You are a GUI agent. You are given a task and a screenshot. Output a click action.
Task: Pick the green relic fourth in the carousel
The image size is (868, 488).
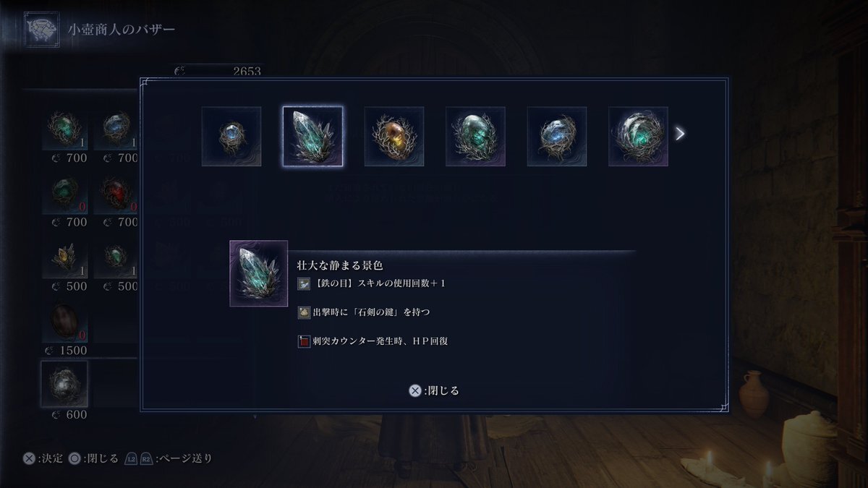tap(475, 137)
